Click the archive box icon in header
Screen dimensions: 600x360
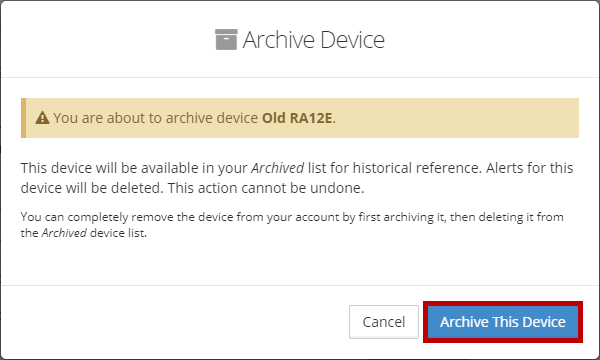tap(226, 39)
